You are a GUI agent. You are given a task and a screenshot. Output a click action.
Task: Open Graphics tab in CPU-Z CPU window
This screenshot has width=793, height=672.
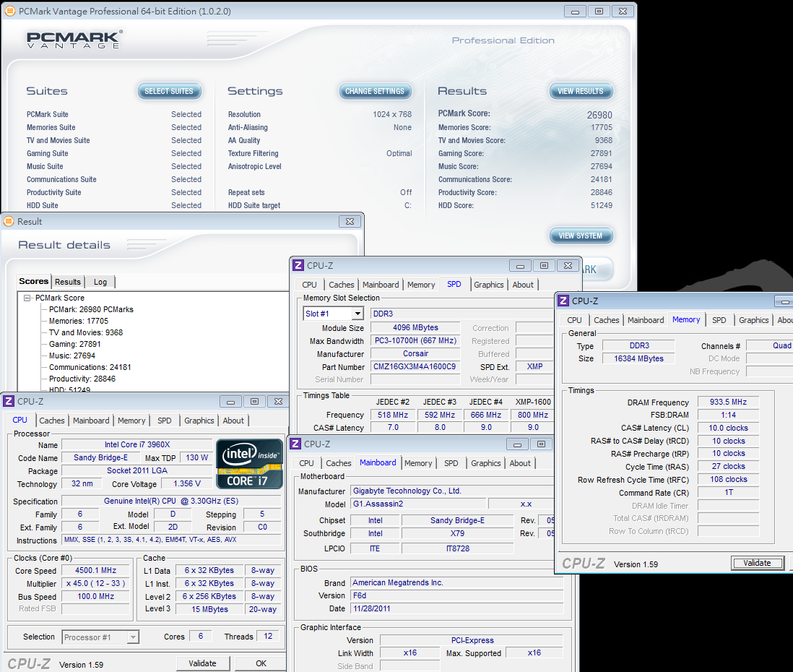pos(199,421)
